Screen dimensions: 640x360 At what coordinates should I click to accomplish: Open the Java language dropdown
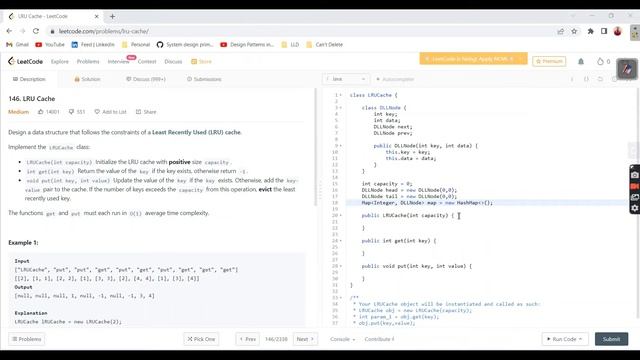pyautogui.click(x=346, y=79)
